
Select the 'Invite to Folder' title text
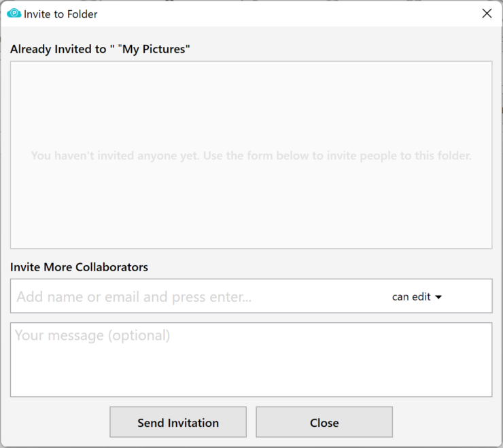(x=60, y=14)
